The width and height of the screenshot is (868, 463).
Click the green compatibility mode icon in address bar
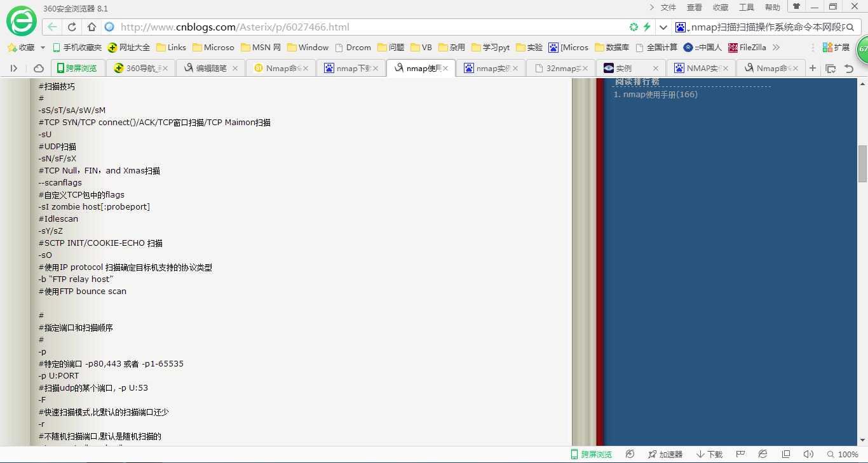[634, 27]
